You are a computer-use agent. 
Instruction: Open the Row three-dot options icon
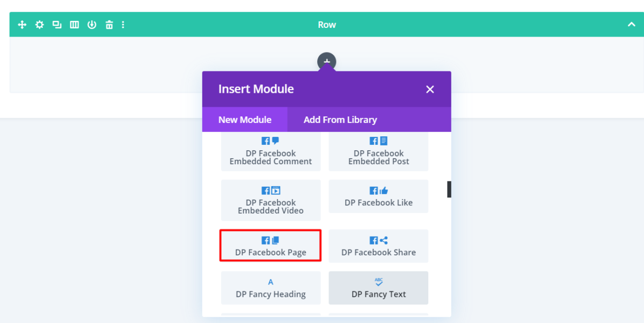point(122,24)
